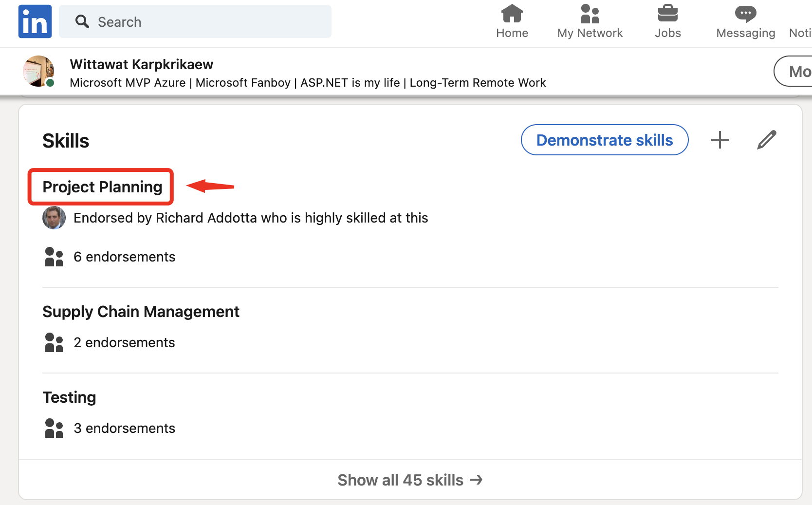812x505 pixels.
Task: Click the pencil icon to edit skills
Action: [766, 140]
